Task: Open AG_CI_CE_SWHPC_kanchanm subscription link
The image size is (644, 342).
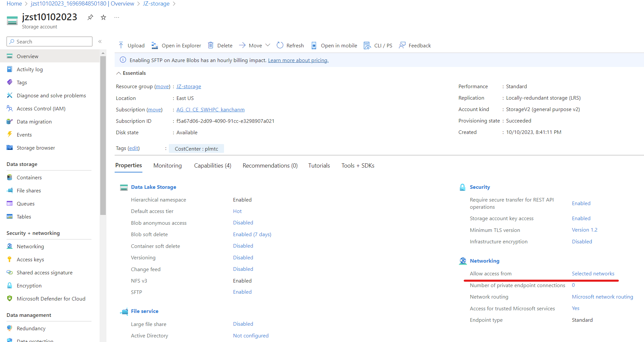Action: 210,109
